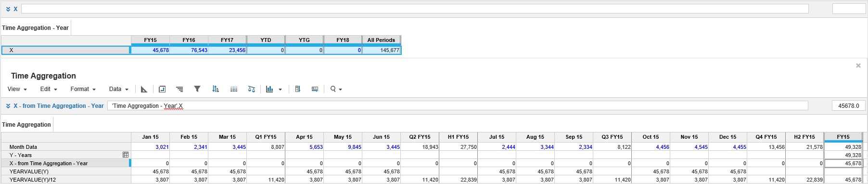The image size is (868, 184).
Task: Select the FY18 column header
Action: (x=343, y=40)
